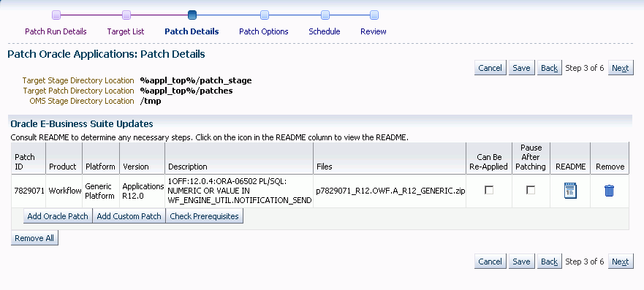Click the bottom Cancel button

click(x=490, y=262)
